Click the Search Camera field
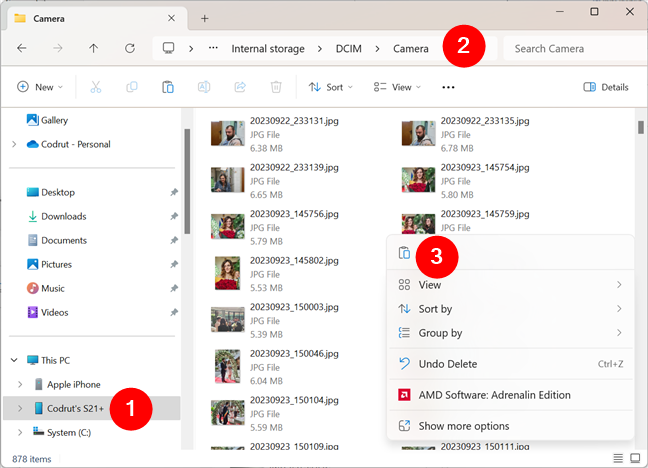Viewport: 648px width, 468px height. tap(575, 49)
